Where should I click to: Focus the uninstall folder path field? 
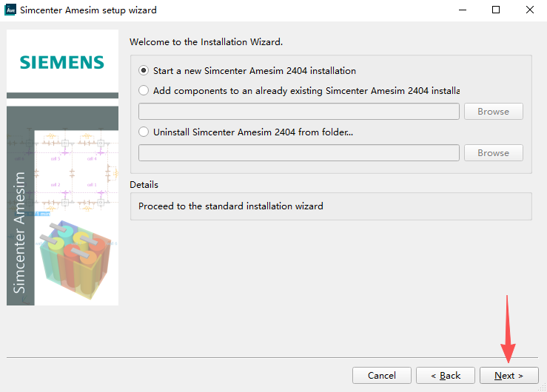click(298, 153)
